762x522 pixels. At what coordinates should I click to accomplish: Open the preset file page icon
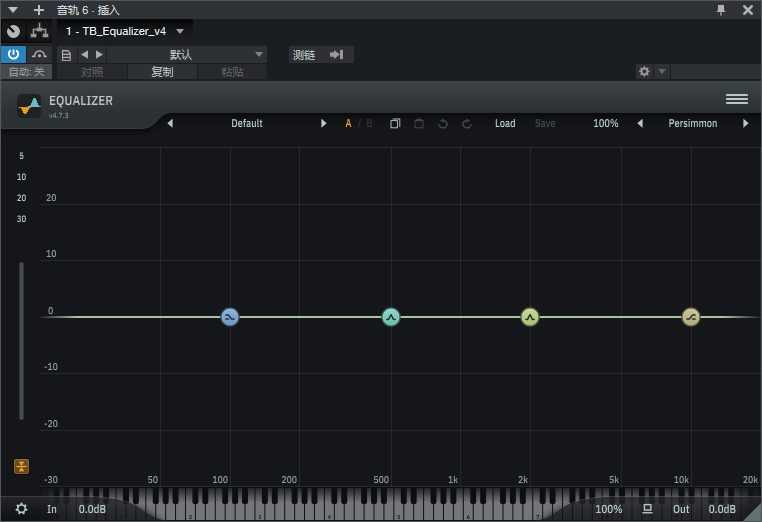point(67,55)
